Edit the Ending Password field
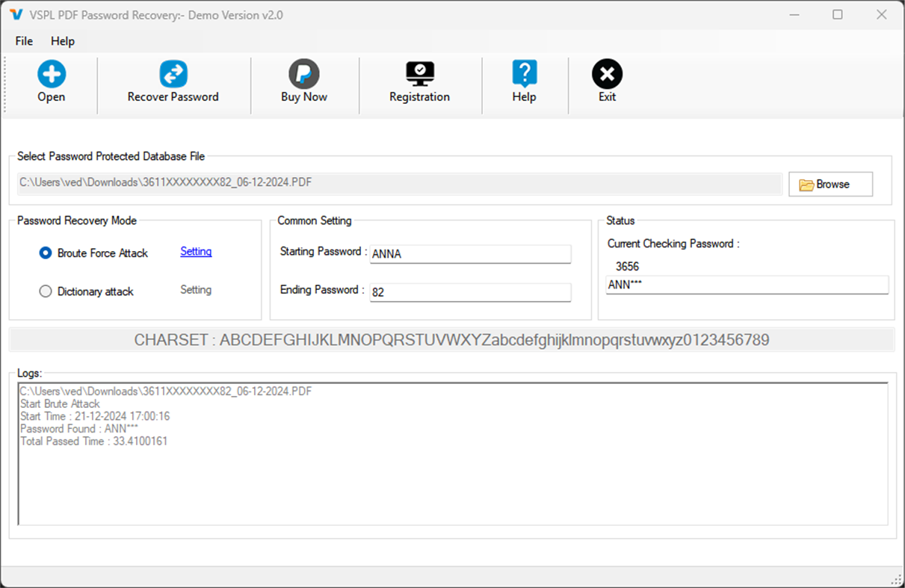Viewport: 905px width, 588px height. (470, 291)
